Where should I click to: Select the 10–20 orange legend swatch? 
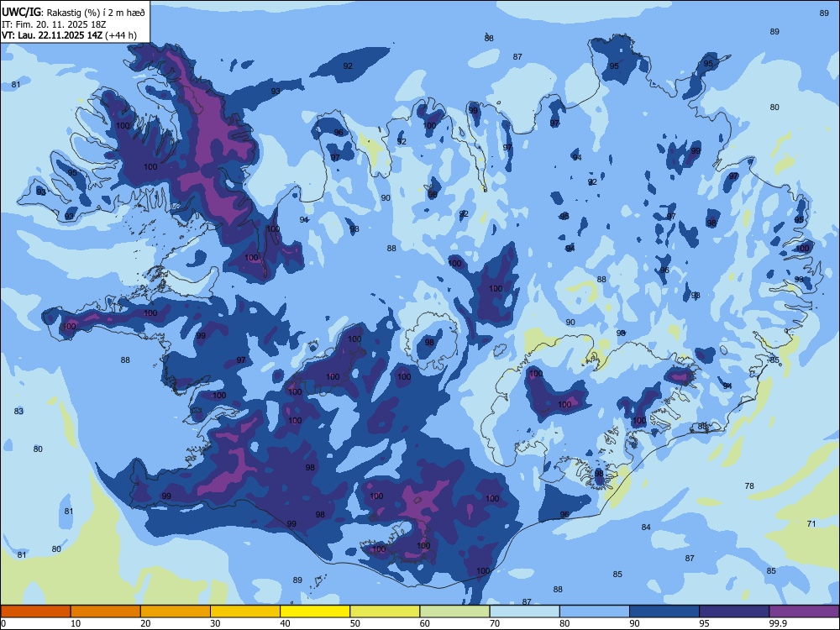coord(106,612)
